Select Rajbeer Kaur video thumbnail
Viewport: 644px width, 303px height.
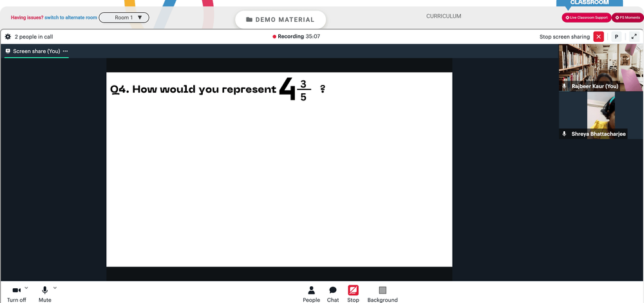point(601,68)
